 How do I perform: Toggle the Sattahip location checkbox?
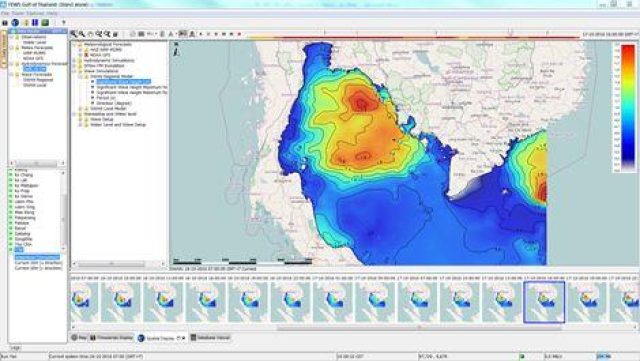point(11,234)
